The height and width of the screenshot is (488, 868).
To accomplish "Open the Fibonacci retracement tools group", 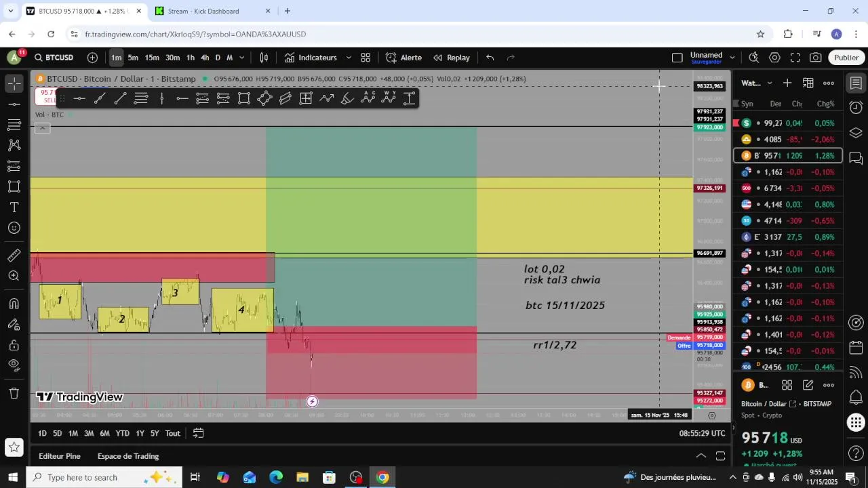I will pyautogui.click(x=14, y=125).
